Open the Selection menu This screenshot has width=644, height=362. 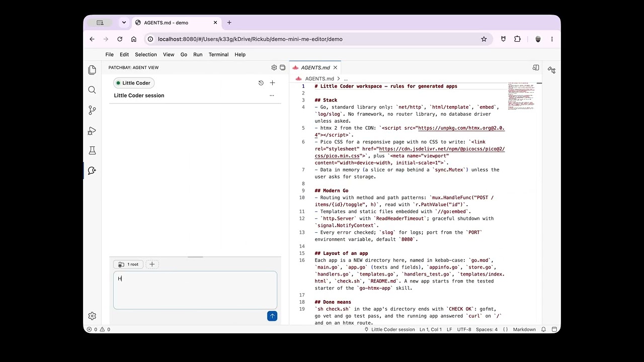(146, 54)
